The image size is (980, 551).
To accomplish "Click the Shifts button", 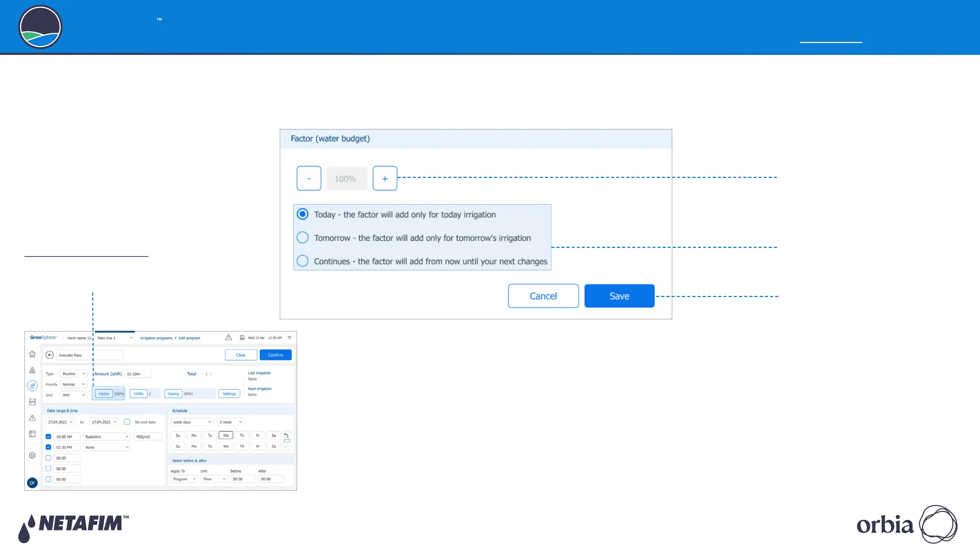I will 138,394.
